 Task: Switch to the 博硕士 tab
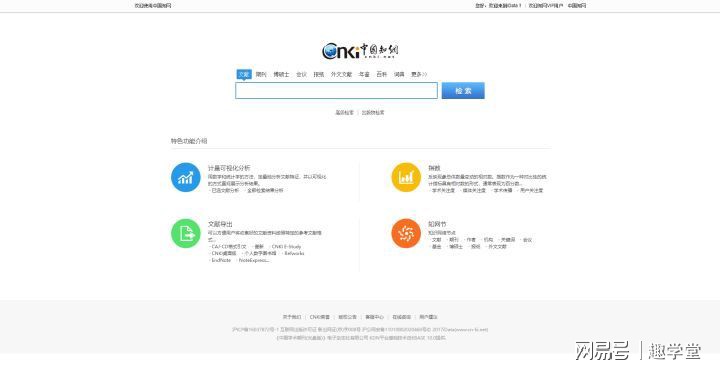click(x=281, y=74)
